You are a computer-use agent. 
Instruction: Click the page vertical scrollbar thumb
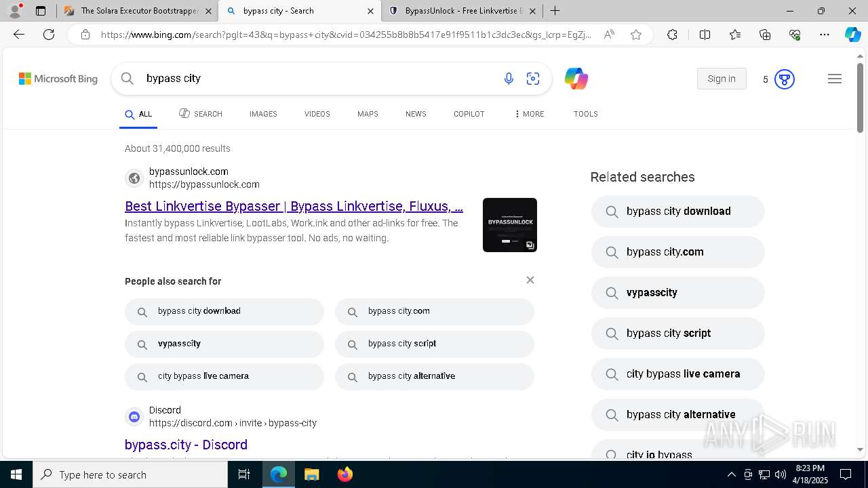(861, 98)
